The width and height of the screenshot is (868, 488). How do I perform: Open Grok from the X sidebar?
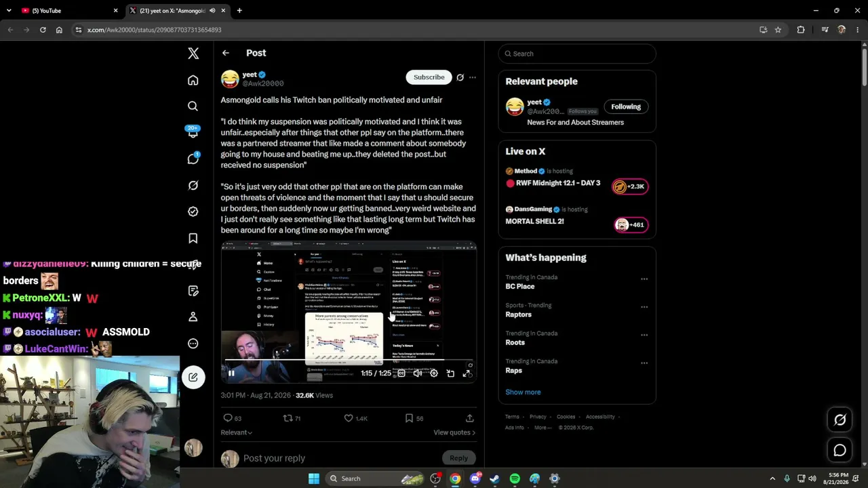click(x=193, y=185)
